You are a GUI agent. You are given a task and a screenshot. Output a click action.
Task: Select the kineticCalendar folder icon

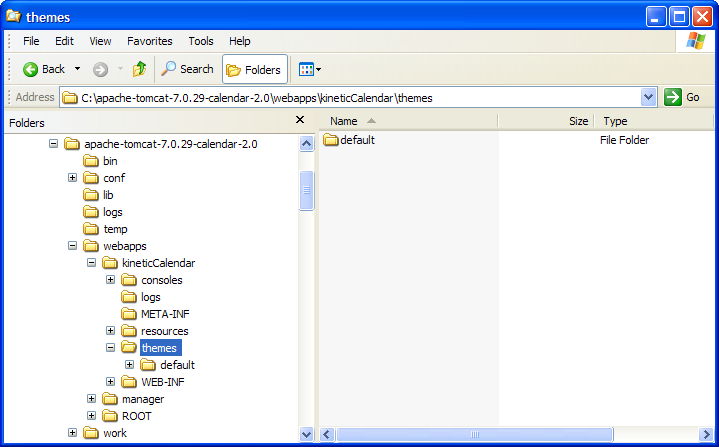click(x=110, y=263)
